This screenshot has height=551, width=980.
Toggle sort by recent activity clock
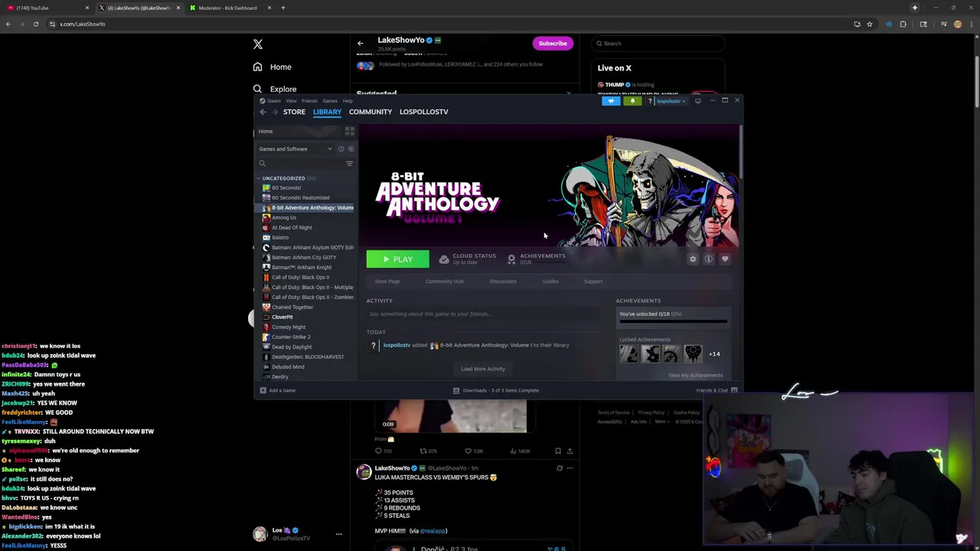click(341, 149)
